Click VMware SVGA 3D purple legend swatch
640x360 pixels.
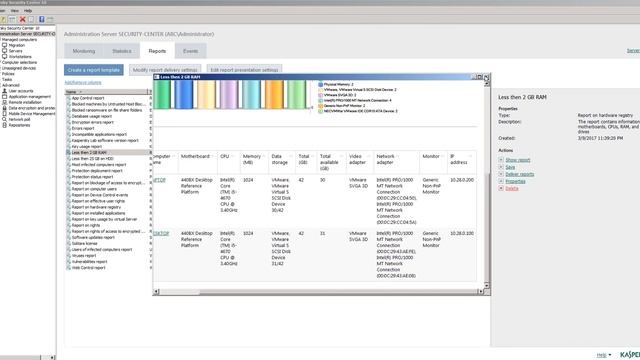(320, 95)
